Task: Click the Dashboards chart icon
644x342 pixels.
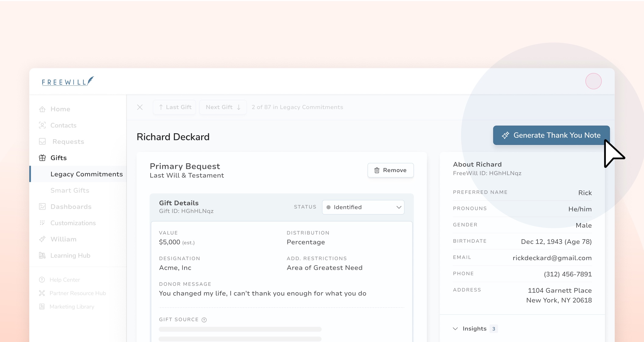Action: 42,207
